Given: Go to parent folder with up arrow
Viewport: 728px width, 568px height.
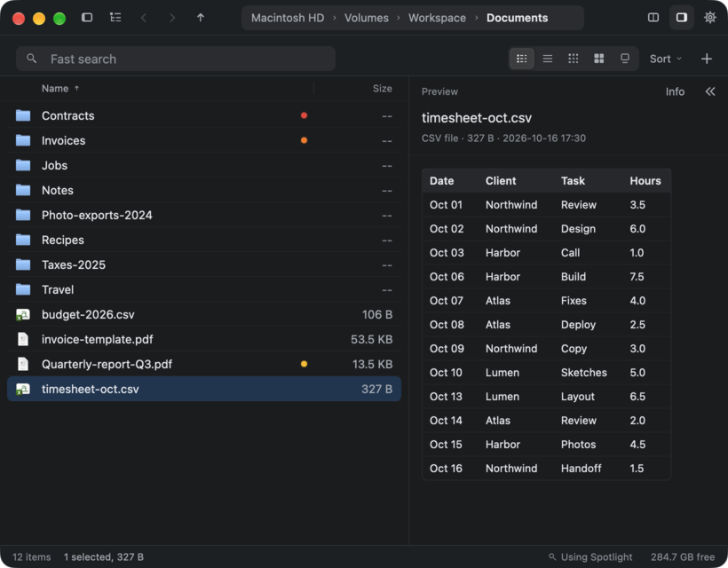Looking at the screenshot, I should (201, 18).
